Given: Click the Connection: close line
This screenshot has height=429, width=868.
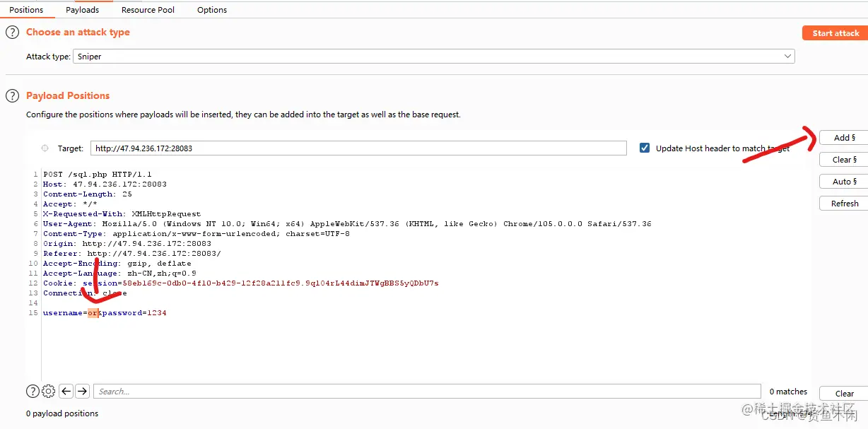Looking at the screenshot, I should click(x=85, y=293).
